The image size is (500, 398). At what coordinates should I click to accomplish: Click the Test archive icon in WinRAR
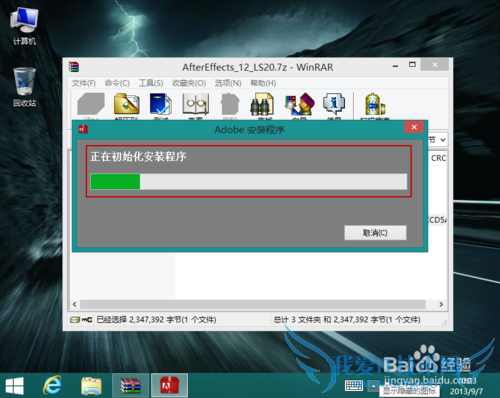coord(161,104)
